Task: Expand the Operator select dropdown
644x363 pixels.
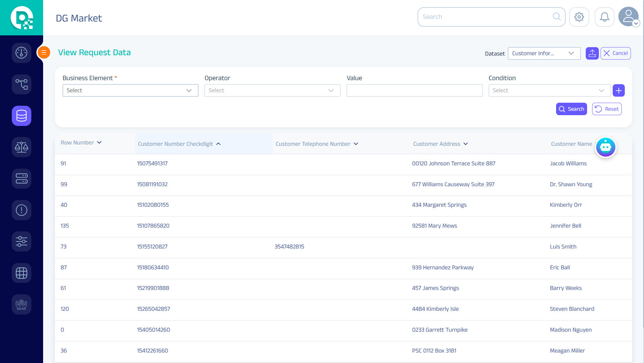Action: (x=272, y=91)
